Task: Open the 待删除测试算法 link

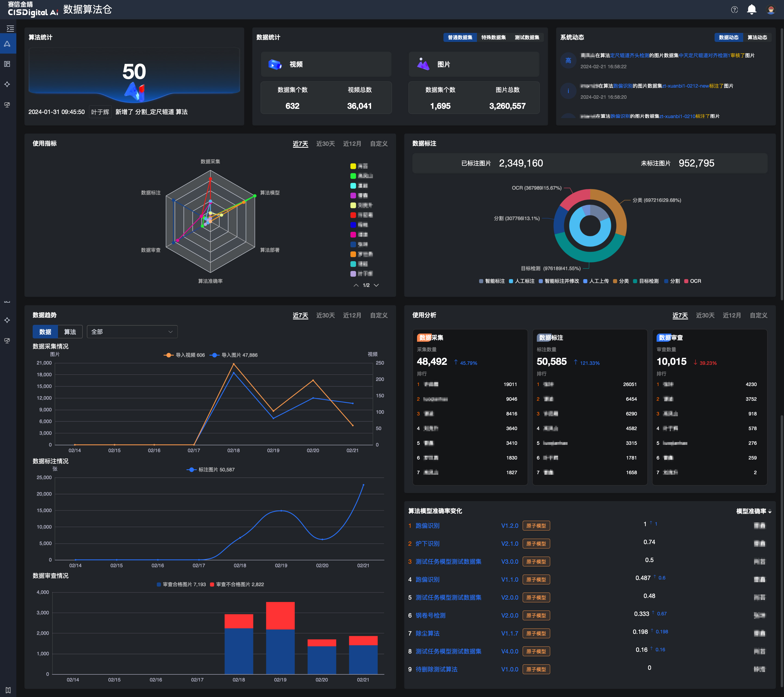Action: [x=436, y=670]
